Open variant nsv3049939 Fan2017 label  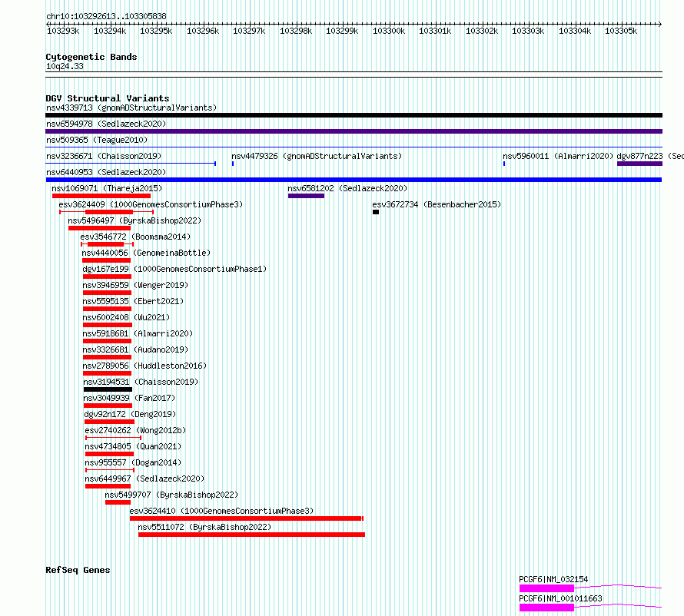(129, 398)
